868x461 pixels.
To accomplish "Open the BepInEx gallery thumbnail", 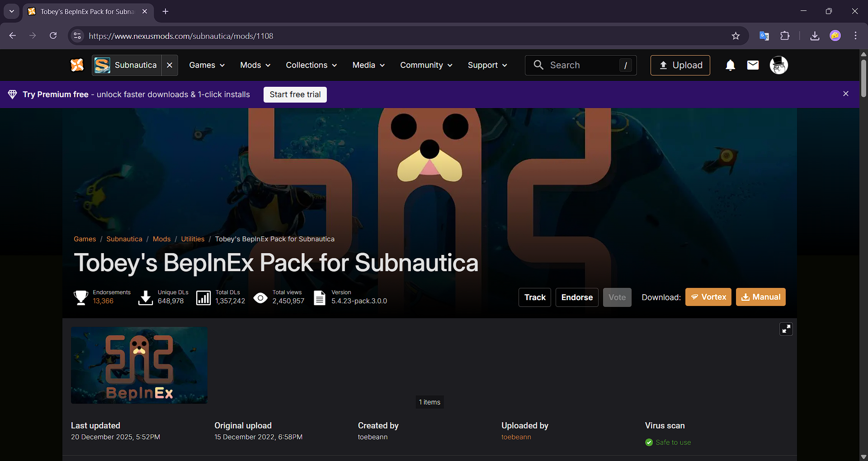I will (x=139, y=365).
